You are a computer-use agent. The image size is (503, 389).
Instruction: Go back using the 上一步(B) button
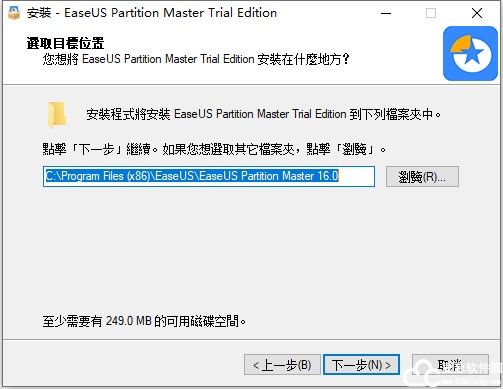coord(282,365)
